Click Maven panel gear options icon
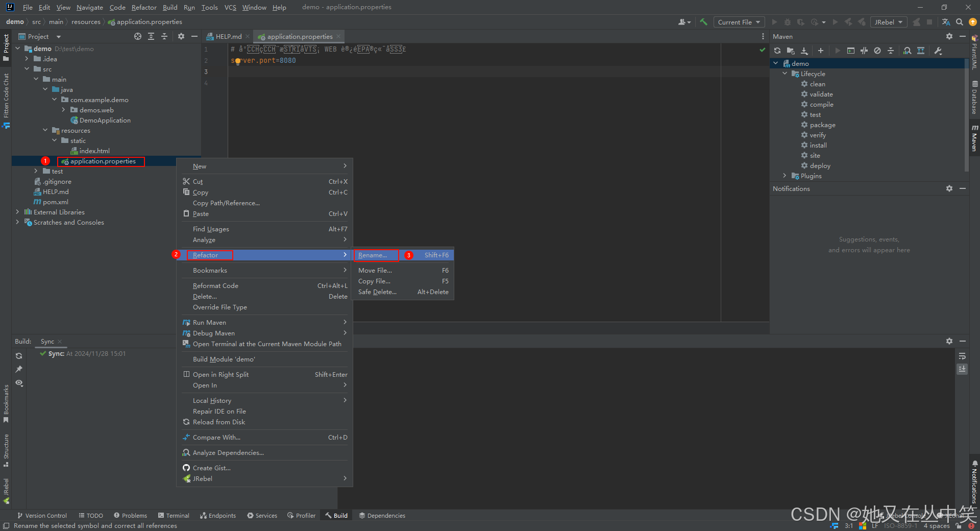Screen dimensions: 980x531 pyautogui.click(x=949, y=36)
